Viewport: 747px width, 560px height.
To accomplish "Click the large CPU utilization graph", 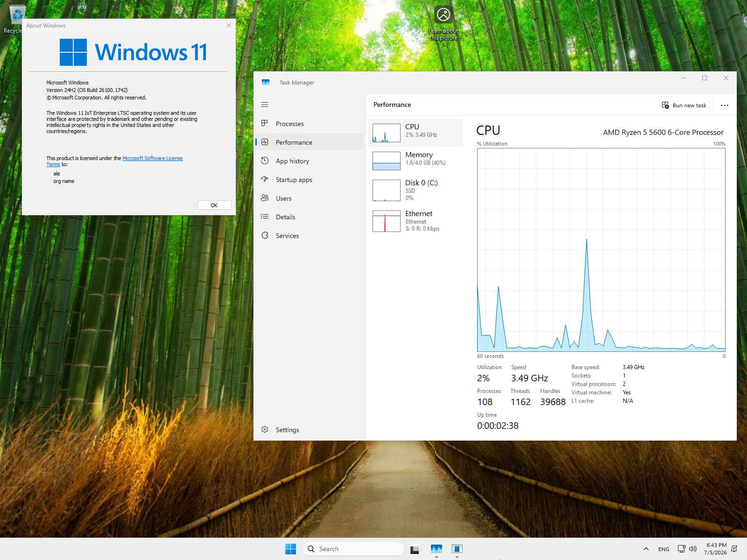I will tap(601, 250).
